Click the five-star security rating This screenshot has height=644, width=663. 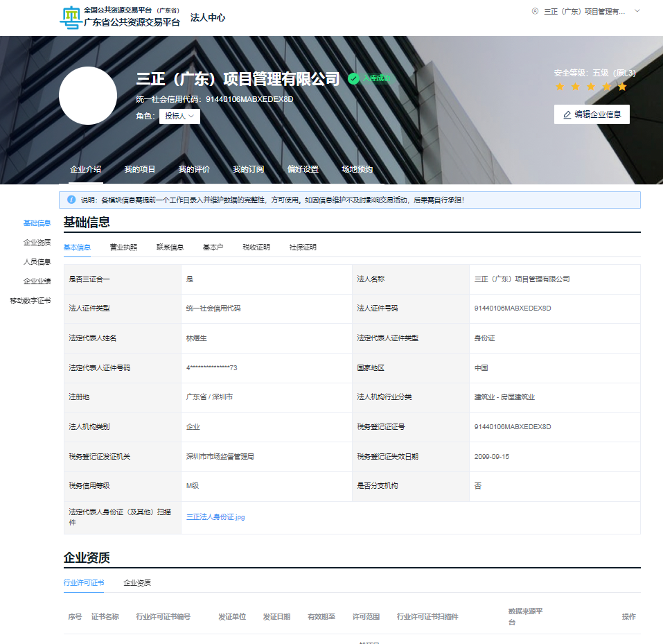(x=591, y=87)
